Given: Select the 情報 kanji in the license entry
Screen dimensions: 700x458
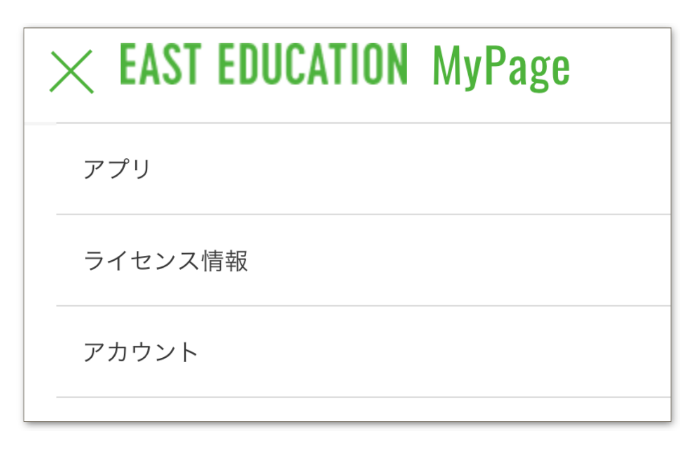Looking at the screenshot, I should [225, 261].
